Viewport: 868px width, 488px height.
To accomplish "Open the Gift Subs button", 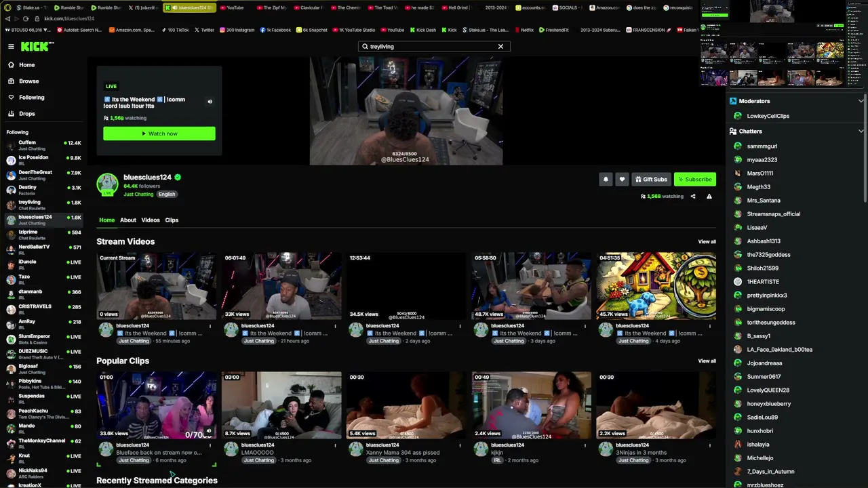I will pyautogui.click(x=651, y=180).
